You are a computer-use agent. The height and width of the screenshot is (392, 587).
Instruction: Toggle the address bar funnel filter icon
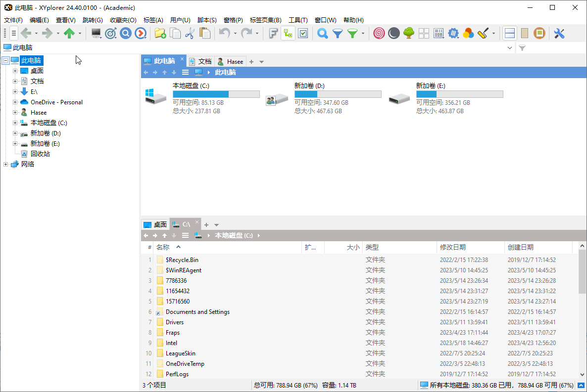(x=522, y=47)
